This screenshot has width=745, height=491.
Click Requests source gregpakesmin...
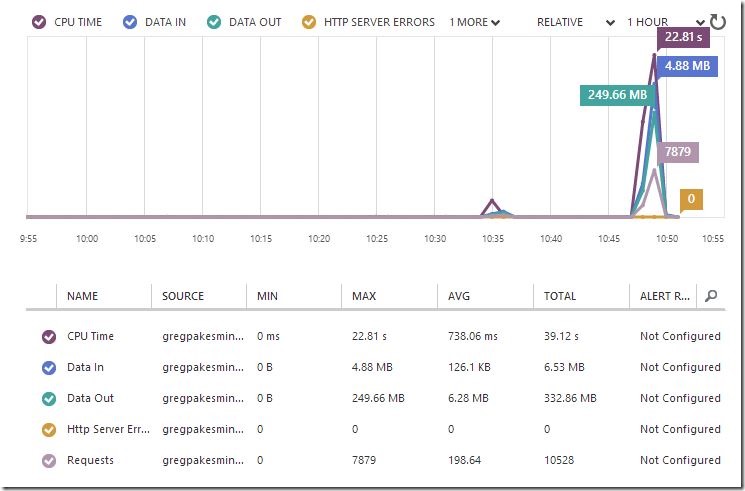coord(203,460)
